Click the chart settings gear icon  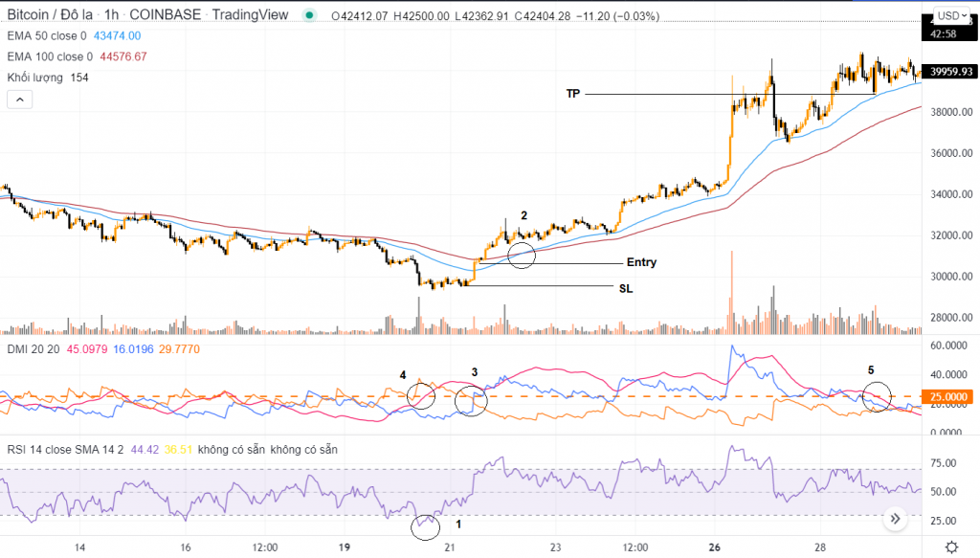coord(950,547)
